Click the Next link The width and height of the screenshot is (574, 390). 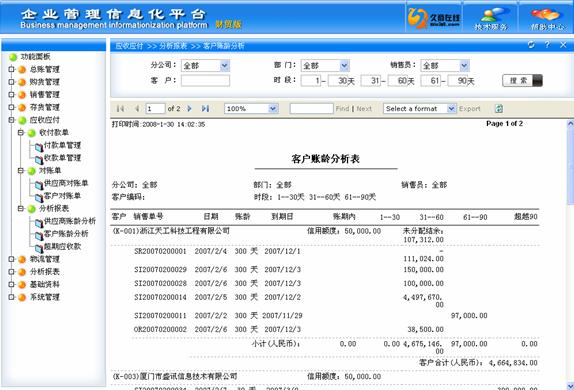click(364, 109)
